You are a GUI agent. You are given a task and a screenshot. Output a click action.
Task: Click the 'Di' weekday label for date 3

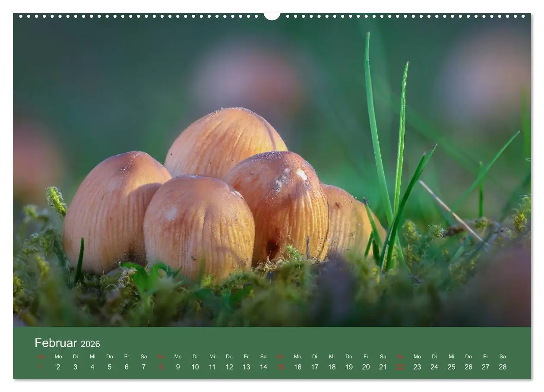point(75,357)
